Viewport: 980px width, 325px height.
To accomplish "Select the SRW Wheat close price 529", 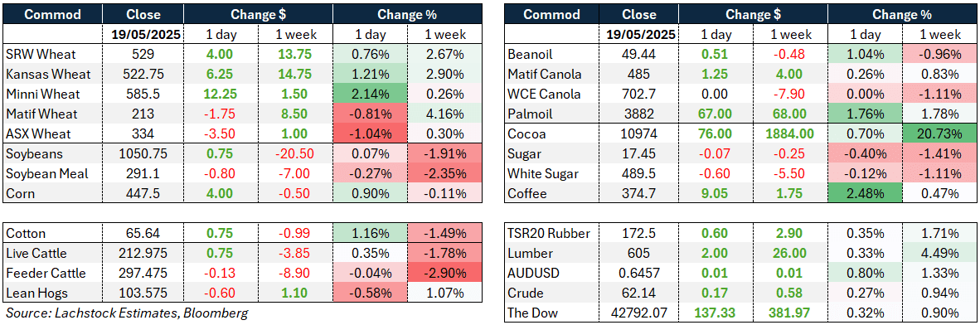I will 143,55.
